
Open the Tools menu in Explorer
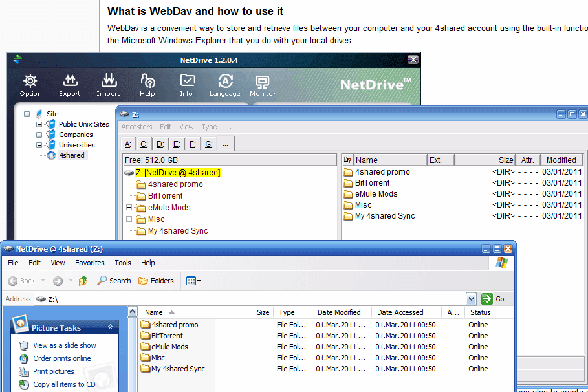pyautogui.click(x=123, y=263)
